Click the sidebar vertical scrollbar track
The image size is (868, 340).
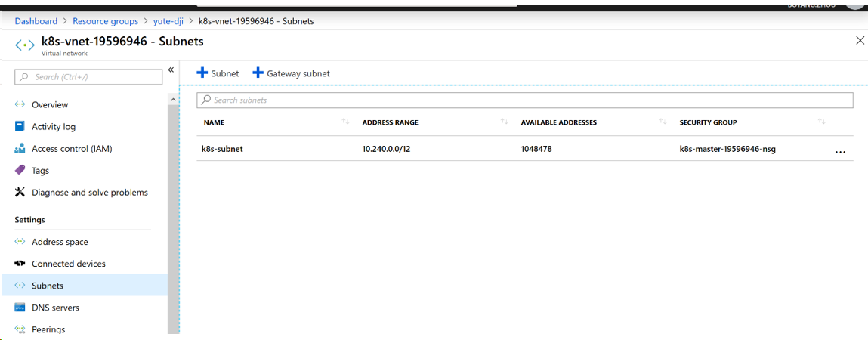173,218
